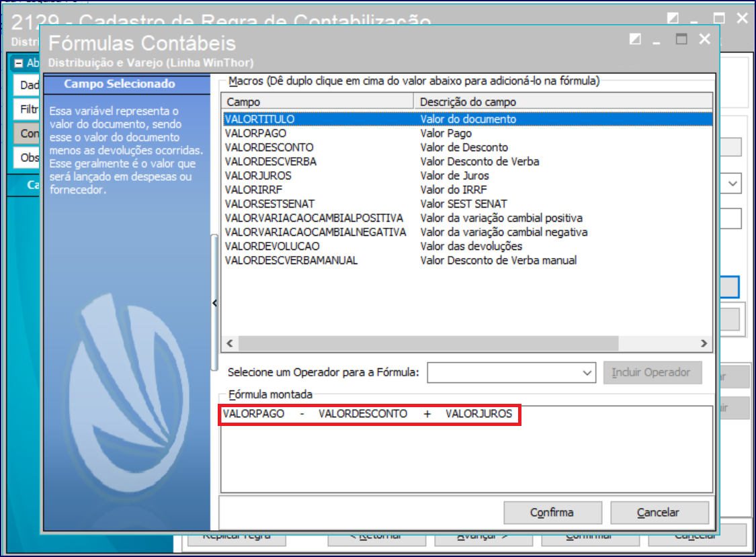Select the VALORVARIACAOCAMBIALNEGATIVA row
756x557 pixels.
pyautogui.click(x=467, y=232)
